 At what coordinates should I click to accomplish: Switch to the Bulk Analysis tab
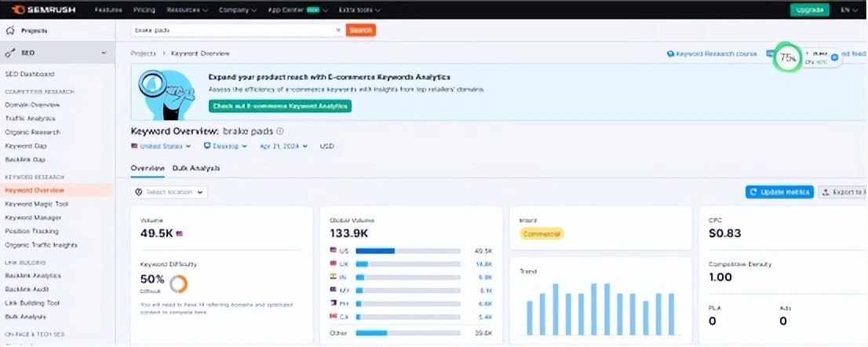pyautogui.click(x=196, y=168)
